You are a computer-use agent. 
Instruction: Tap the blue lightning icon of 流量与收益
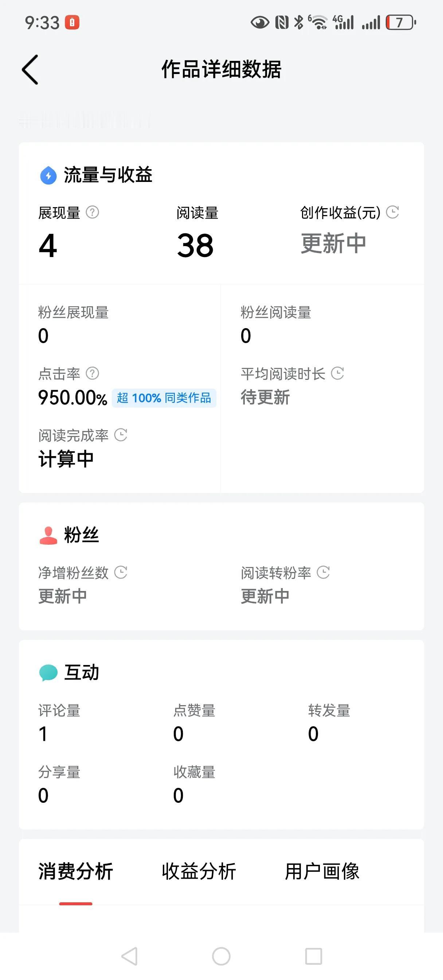pos(48,175)
